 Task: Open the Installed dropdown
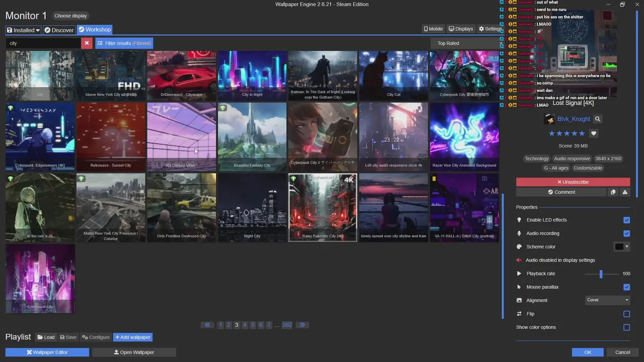point(23,30)
